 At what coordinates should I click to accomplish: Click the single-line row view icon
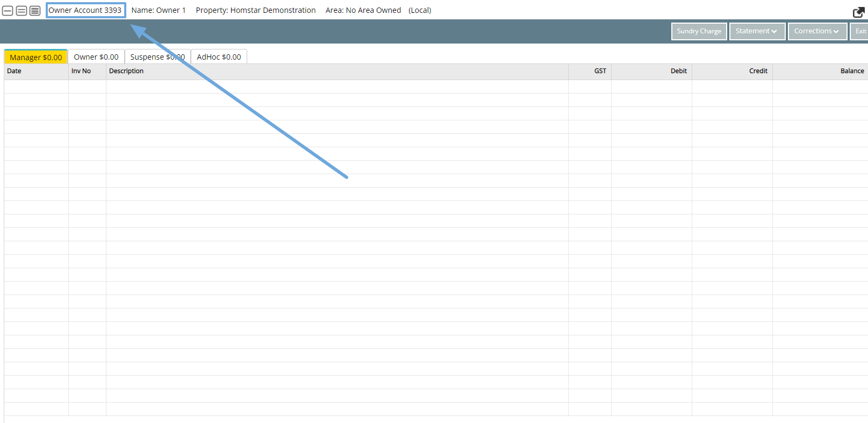point(8,11)
